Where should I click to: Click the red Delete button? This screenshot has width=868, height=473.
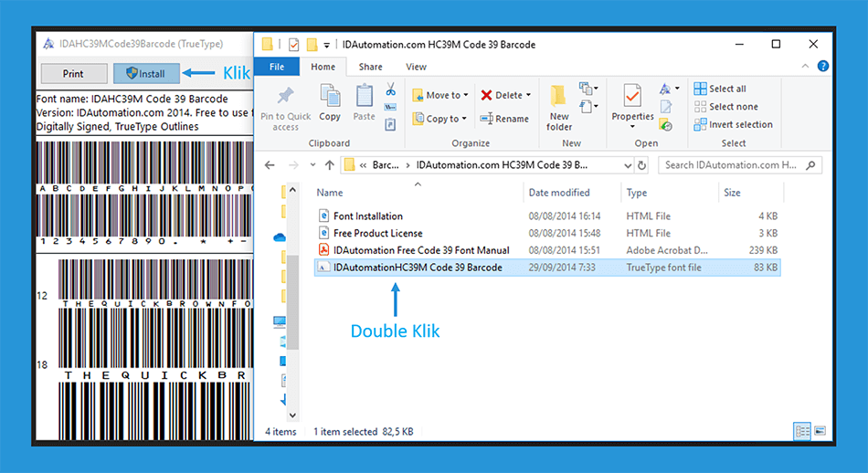pos(502,95)
